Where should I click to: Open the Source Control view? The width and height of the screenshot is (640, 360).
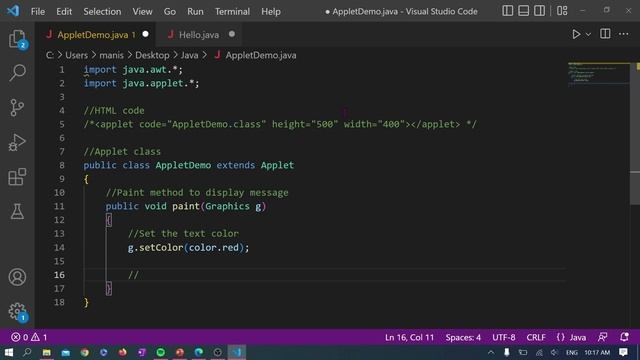click(x=17, y=108)
